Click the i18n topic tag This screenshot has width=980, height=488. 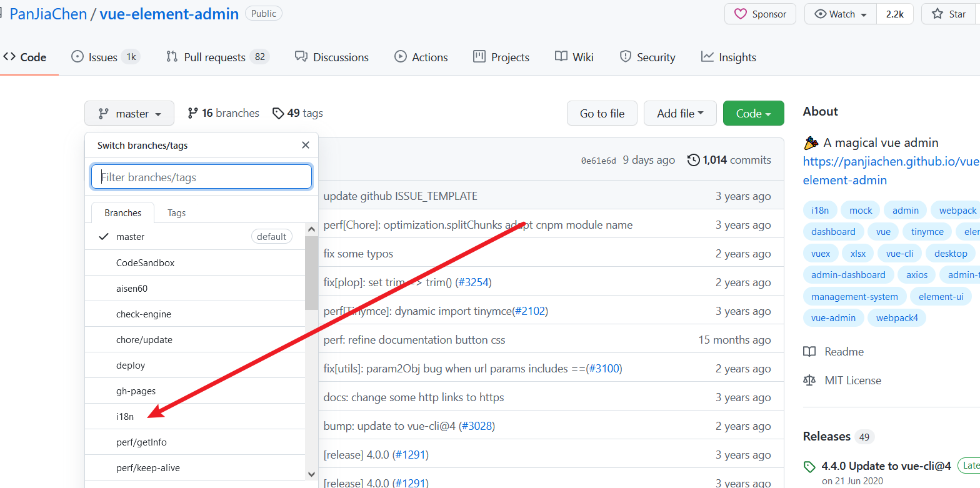[x=820, y=211]
